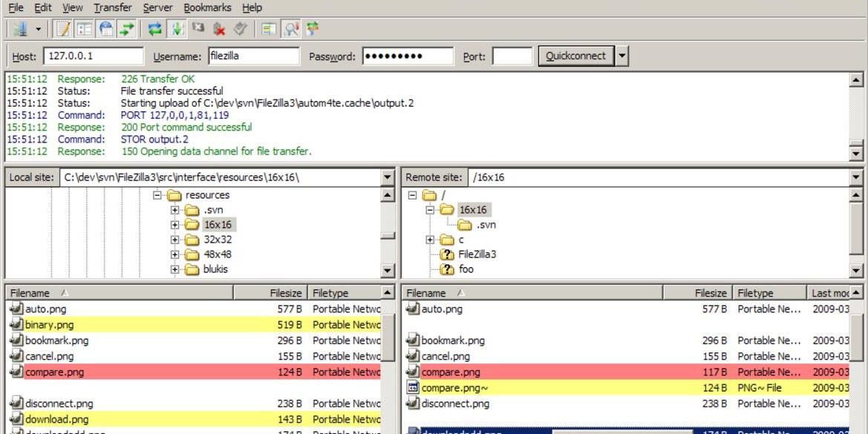Open the Remote site path dropdown
This screenshot has height=434, width=868.
tap(856, 177)
